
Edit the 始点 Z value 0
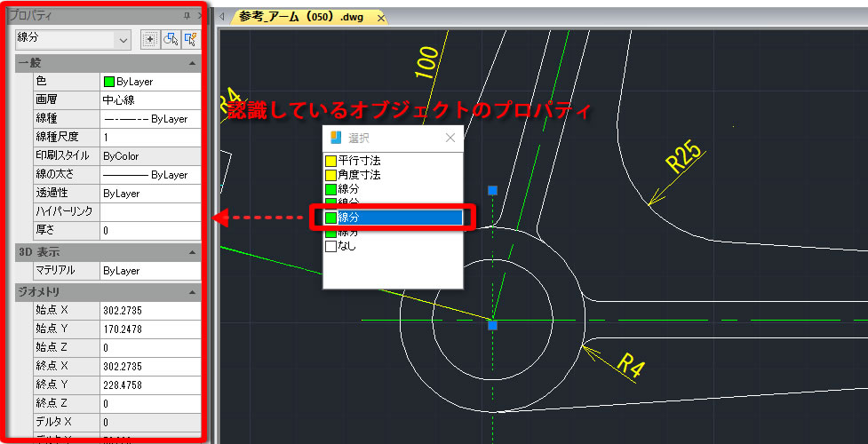(x=150, y=348)
